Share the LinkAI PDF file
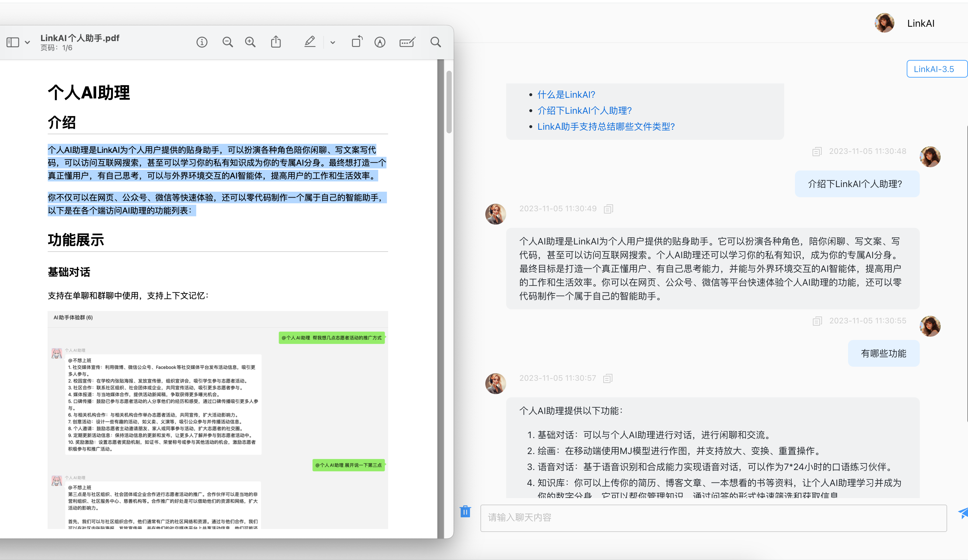The height and width of the screenshot is (560, 968). click(x=276, y=41)
